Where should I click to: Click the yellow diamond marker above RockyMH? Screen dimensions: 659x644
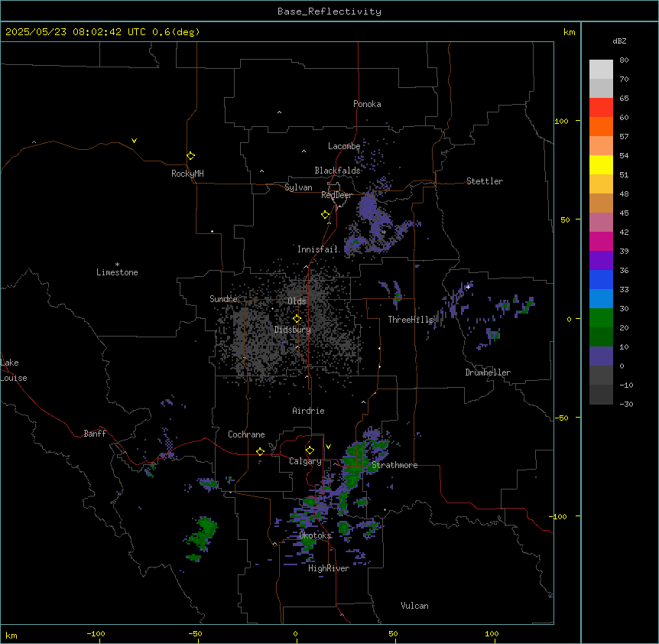pos(190,155)
